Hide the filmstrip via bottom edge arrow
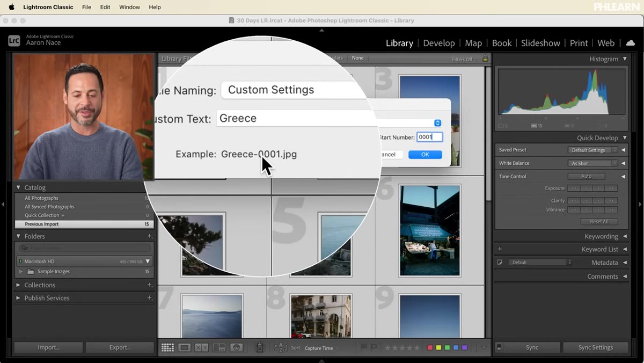This screenshot has height=363, width=644. tap(322, 360)
